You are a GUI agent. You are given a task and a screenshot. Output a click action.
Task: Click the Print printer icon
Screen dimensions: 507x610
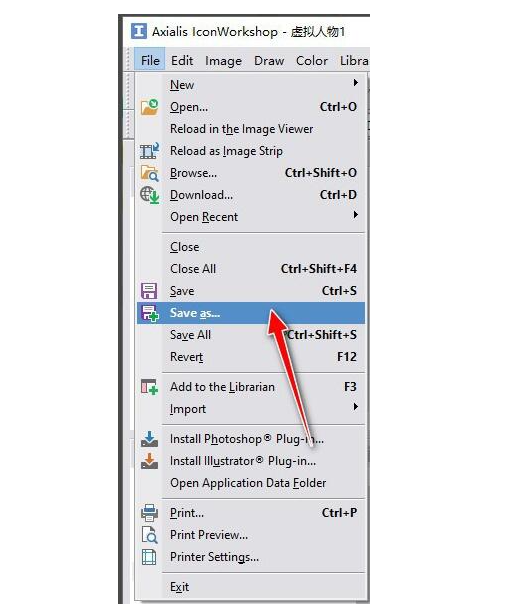[x=149, y=513]
